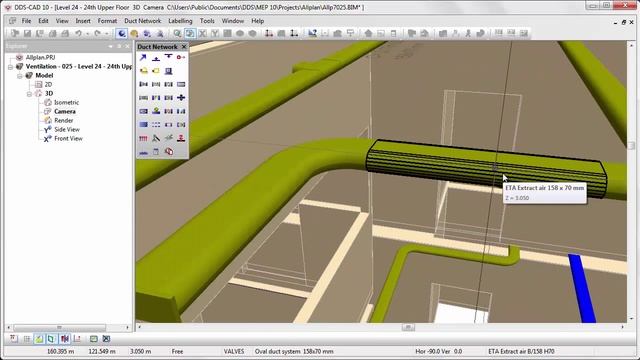
Task: Activate the highlighted blue globe view button
Action: [x=121, y=33]
